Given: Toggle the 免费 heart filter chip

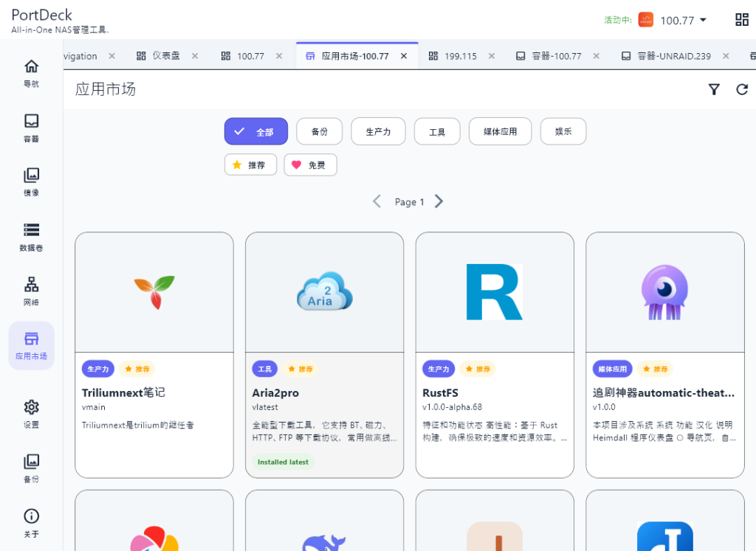Looking at the screenshot, I should 311,164.
